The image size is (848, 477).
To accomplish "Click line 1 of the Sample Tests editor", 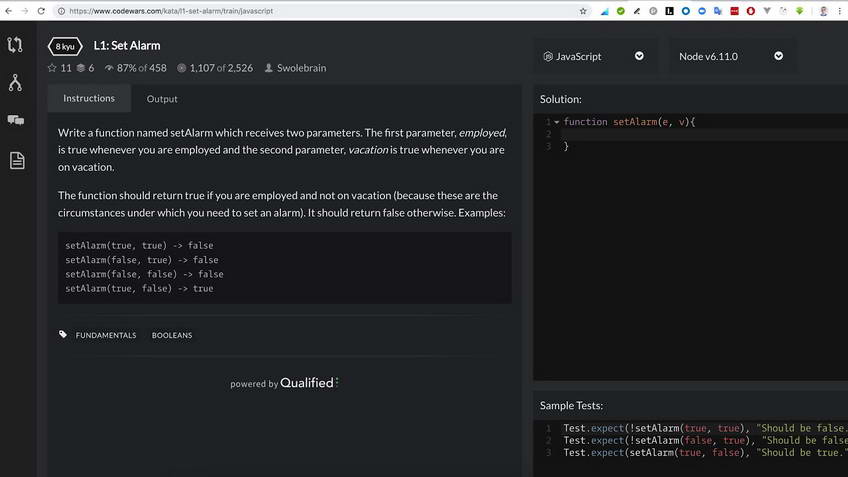I will tap(703, 428).
